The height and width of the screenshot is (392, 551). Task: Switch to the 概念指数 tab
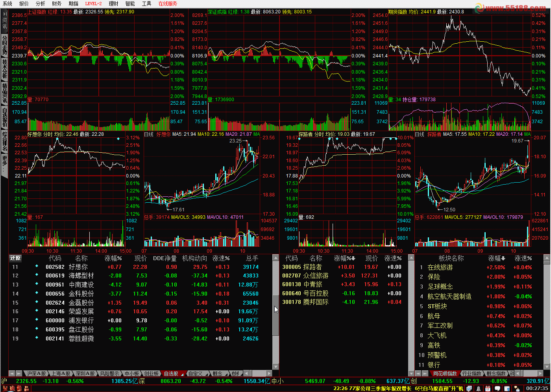(x=496, y=374)
